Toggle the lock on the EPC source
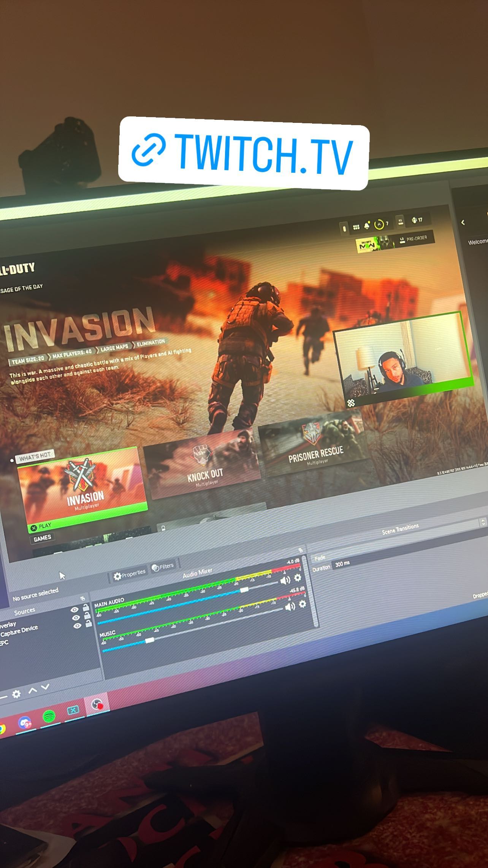This screenshot has width=488, height=868. pos(89,623)
